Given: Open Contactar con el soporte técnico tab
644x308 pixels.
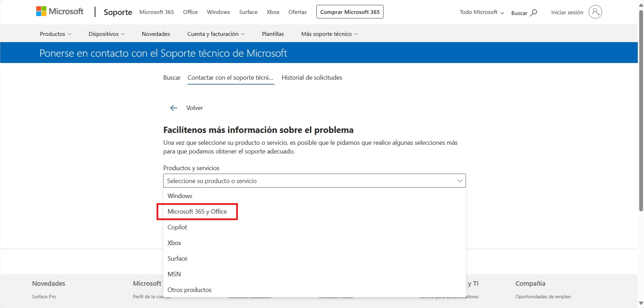Looking at the screenshot, I should [x=231, y=78].
